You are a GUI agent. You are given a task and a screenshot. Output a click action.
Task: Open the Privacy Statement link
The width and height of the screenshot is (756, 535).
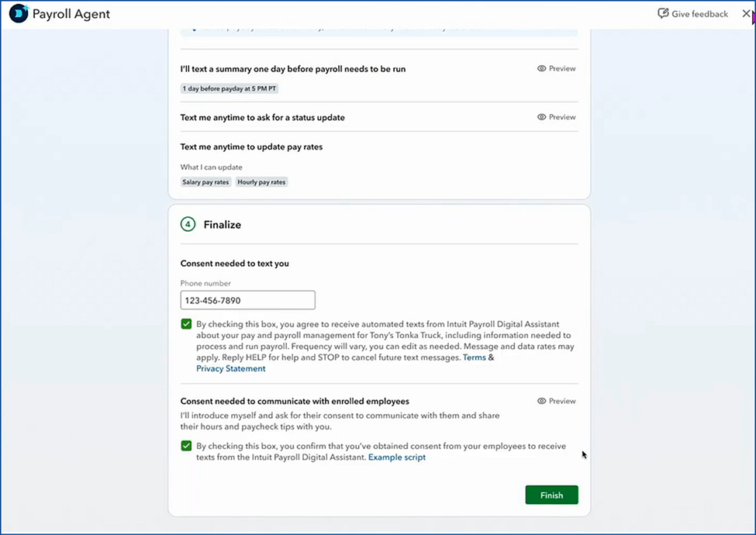coord(230,369)
